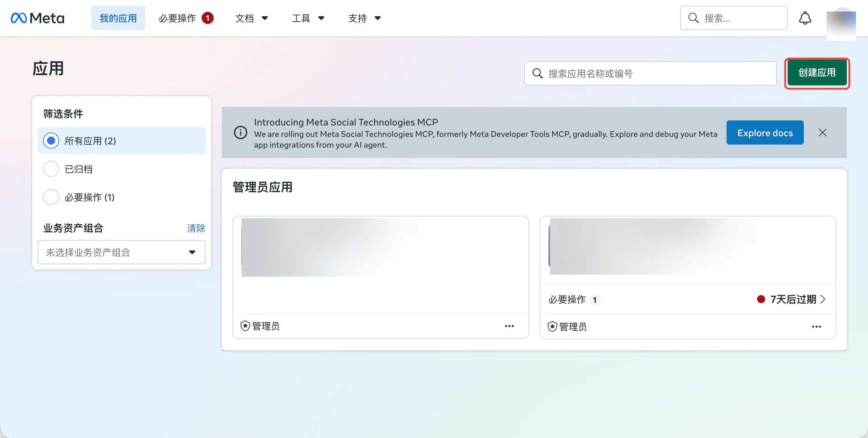Expand the 支持 dropdown menu
The width and height of the screenshot is (868, 438).
(365, 18)
